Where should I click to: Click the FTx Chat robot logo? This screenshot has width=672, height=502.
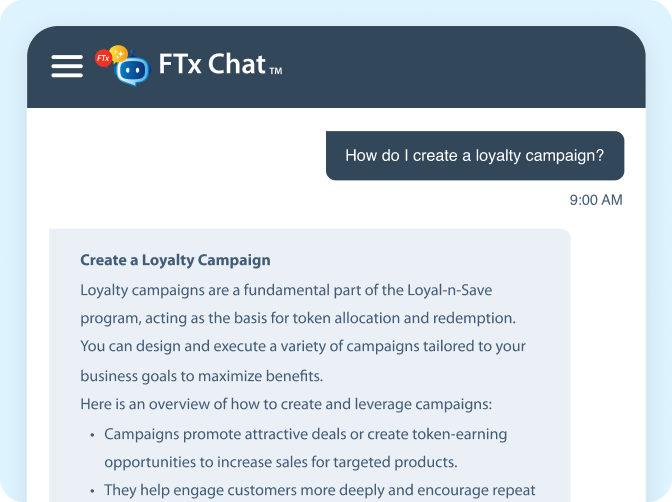132,69
